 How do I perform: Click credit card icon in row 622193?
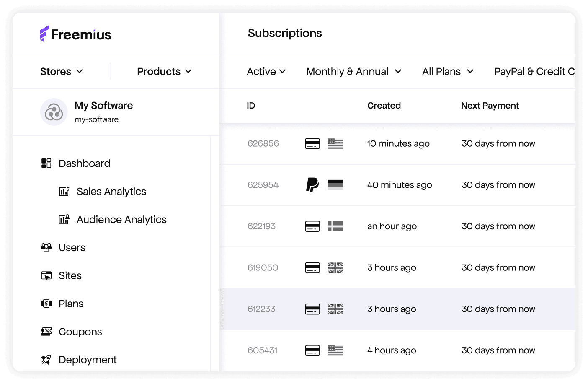(312, 226)
